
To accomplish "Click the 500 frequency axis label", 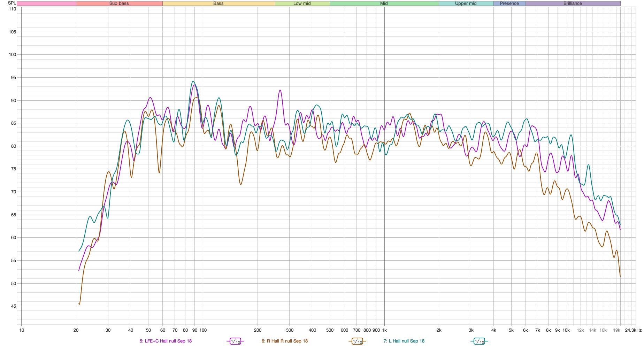I will (x=330, y=330).
